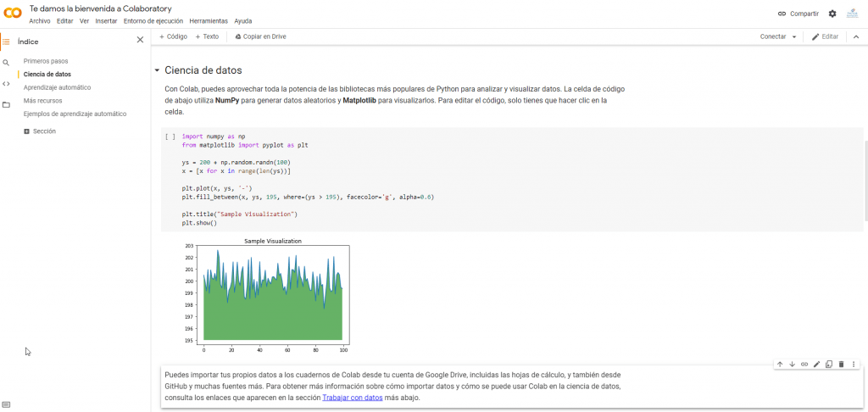The width and height of the screenshot is (868, 412).
Task: Open the Ayuda menu
Action: point(243,21)
